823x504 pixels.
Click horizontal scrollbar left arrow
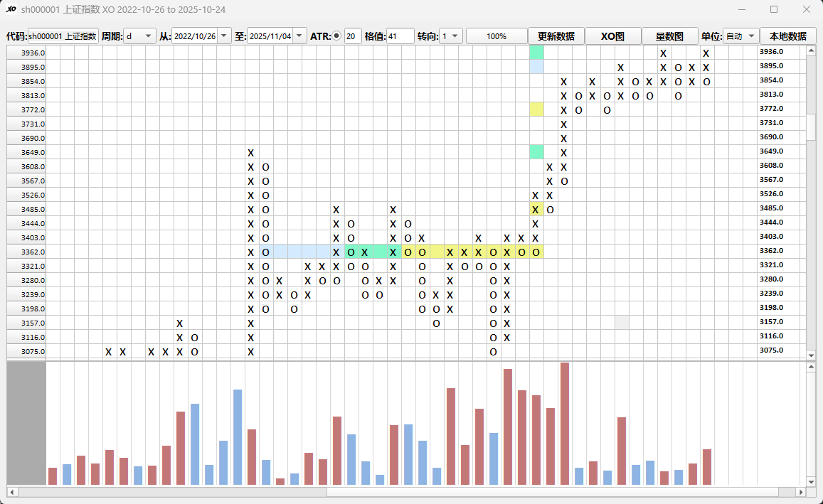[x=11, y=492]
